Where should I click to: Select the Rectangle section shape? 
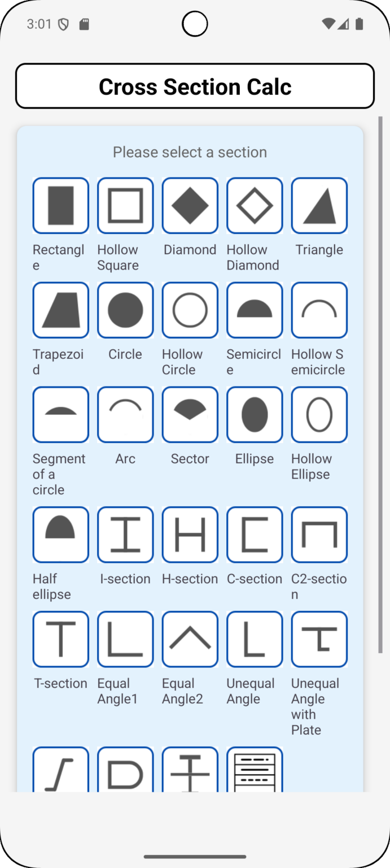pyautogui.click(x=60, y=205)
